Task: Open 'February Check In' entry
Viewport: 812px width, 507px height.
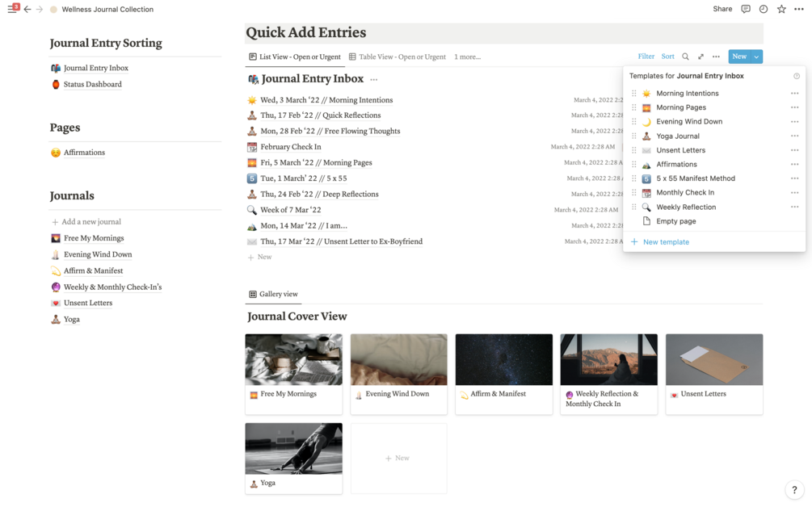Action: pyautogui.click(x=291, y=147)
